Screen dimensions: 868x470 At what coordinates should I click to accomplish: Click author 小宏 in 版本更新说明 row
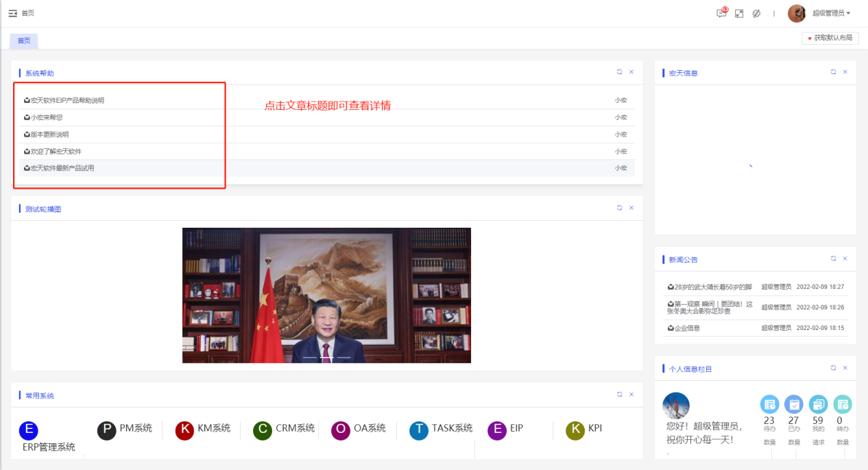point(620,134)
